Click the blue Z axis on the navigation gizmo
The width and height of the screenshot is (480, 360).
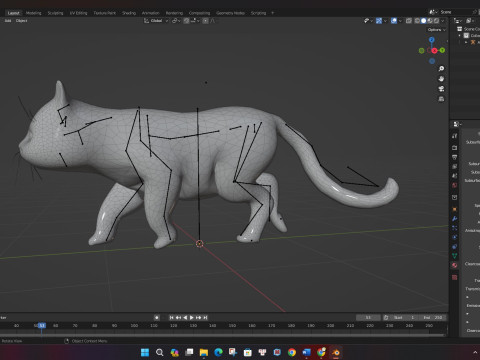point(432,40)
